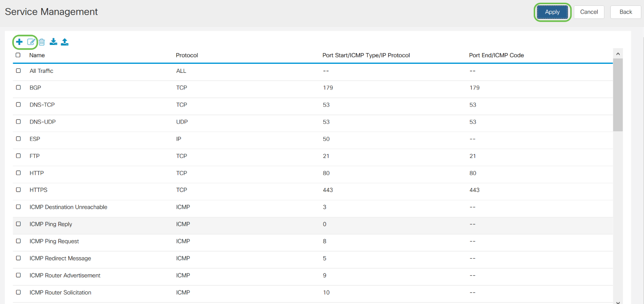
Task: Click the trash delete icon
Action: pyautogui.click(x=42, y=42)
